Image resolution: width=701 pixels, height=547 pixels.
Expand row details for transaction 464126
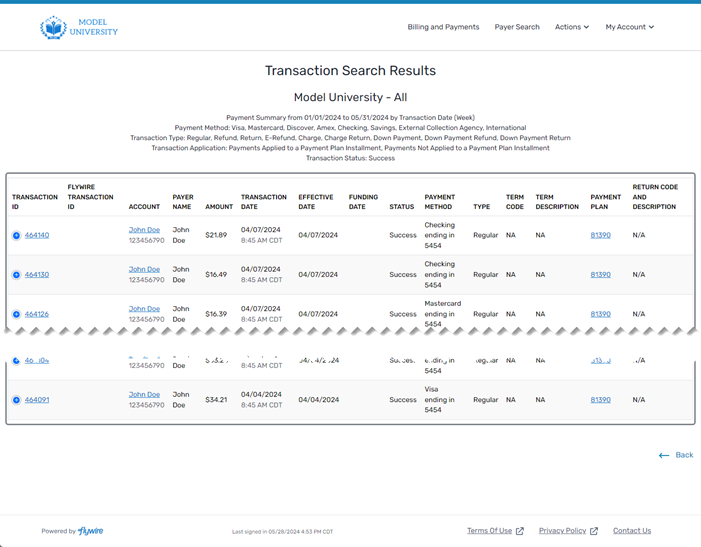point(16,314)
